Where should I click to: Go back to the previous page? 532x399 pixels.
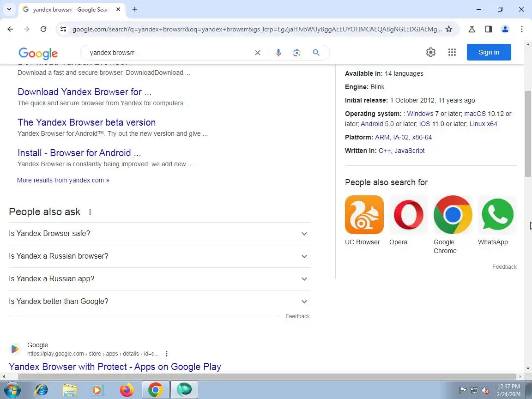coord(10,29)
